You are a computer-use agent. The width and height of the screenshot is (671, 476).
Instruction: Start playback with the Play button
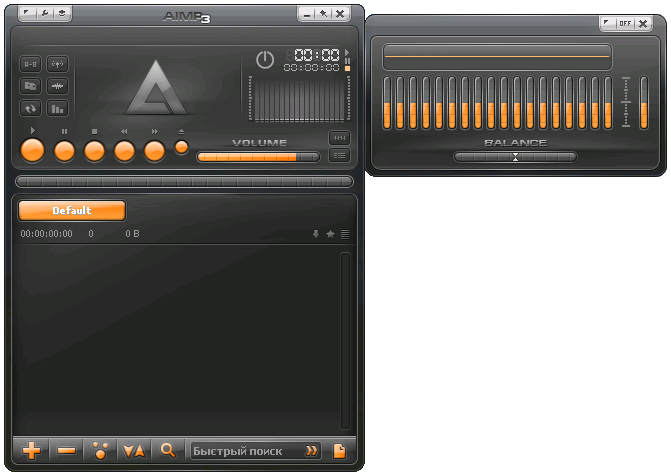[x=33, y=151]
